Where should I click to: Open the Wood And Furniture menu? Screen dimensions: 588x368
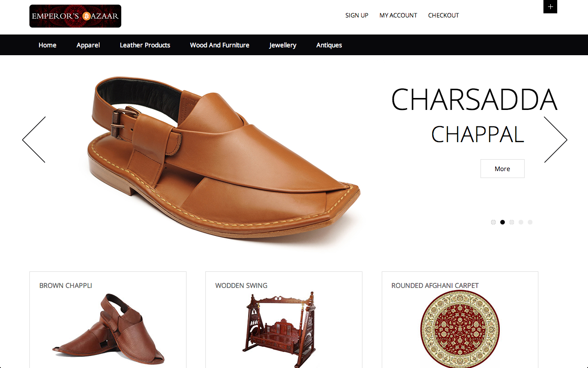[220, 45]
